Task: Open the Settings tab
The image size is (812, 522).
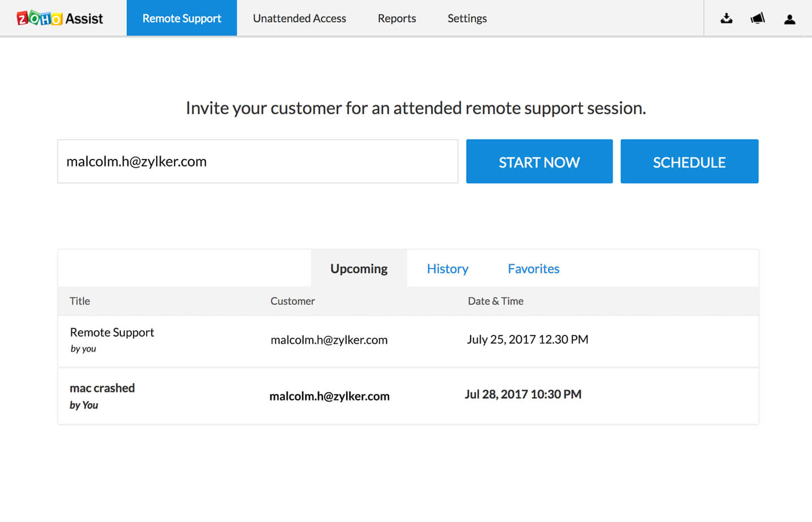Action: pos(467,19)
